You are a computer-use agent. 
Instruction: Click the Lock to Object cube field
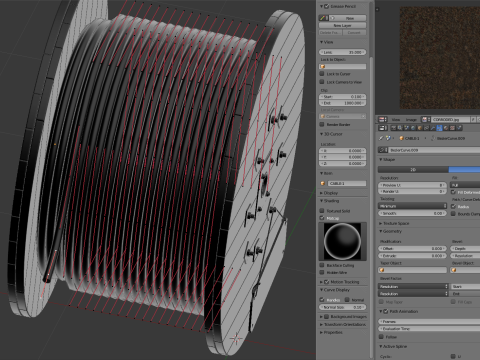[343, 67]
